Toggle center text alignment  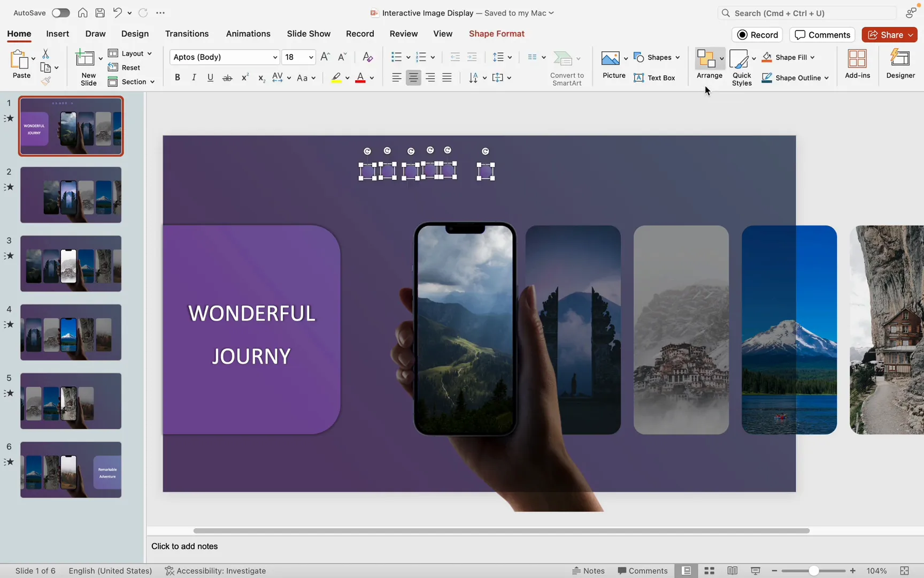point(413,78)
